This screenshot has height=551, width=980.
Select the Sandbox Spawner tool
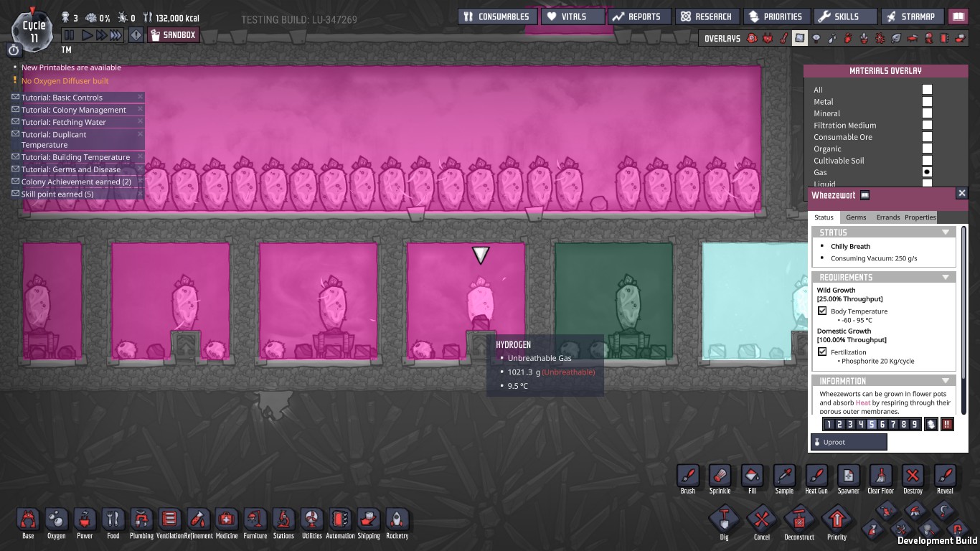tap(848, 476)
